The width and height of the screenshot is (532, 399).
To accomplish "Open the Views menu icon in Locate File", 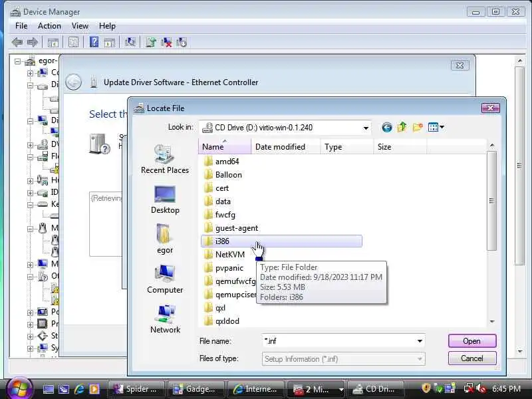I will 436,127.
